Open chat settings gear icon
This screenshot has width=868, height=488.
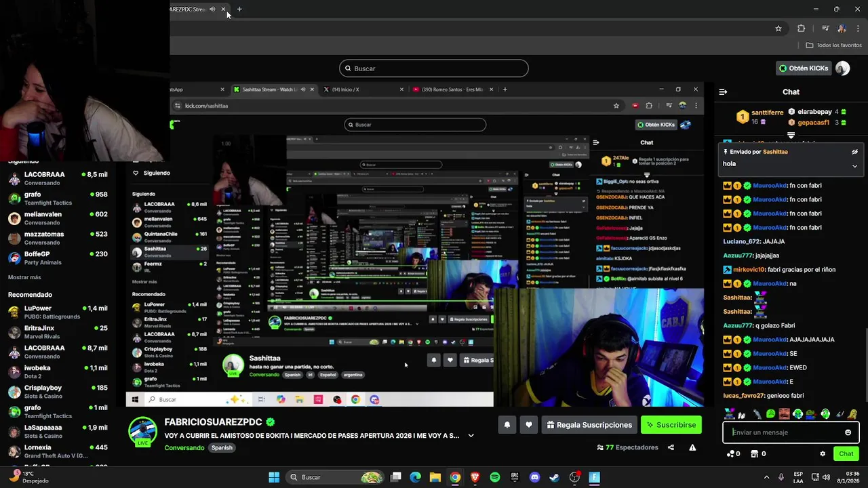click(823, 454)
